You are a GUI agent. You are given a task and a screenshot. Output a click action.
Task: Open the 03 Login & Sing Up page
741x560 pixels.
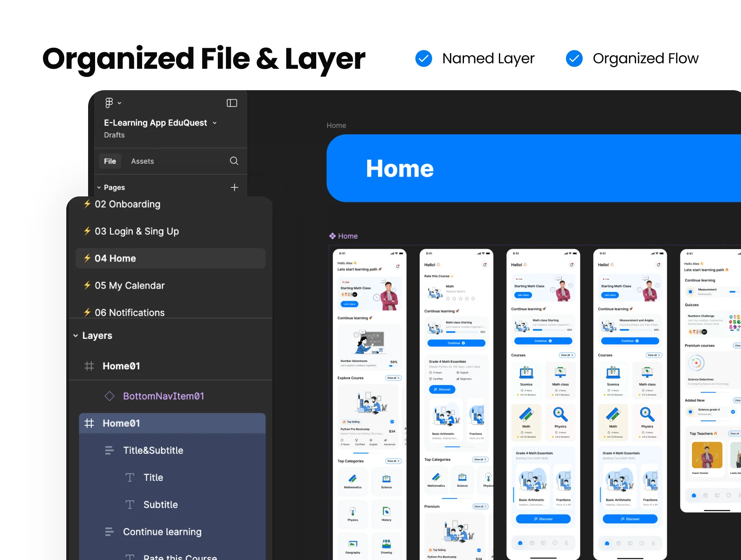coord(137,231)
